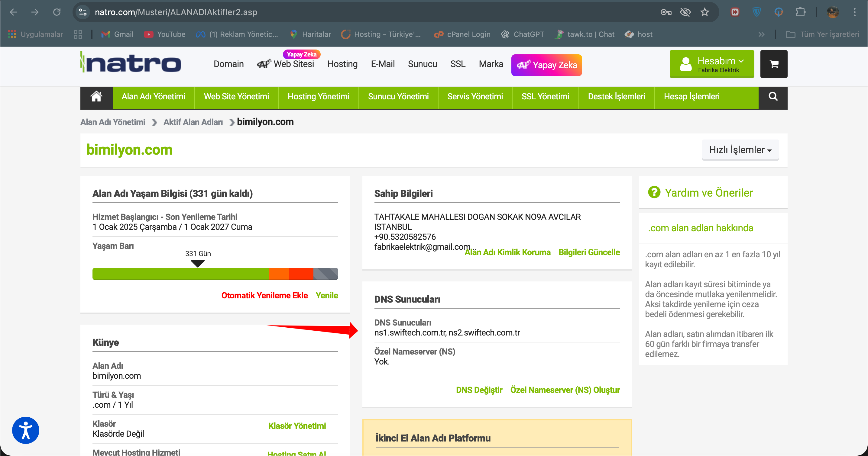Open the Gmail bookmark
This screenshot has height=456, width=868.
(x=118, y=34)
